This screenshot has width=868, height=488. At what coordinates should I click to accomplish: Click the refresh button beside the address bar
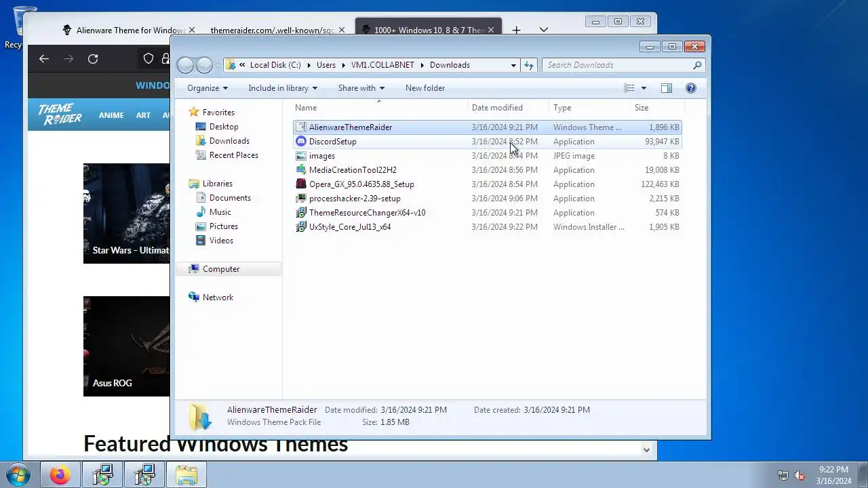(x=529, y=65)
